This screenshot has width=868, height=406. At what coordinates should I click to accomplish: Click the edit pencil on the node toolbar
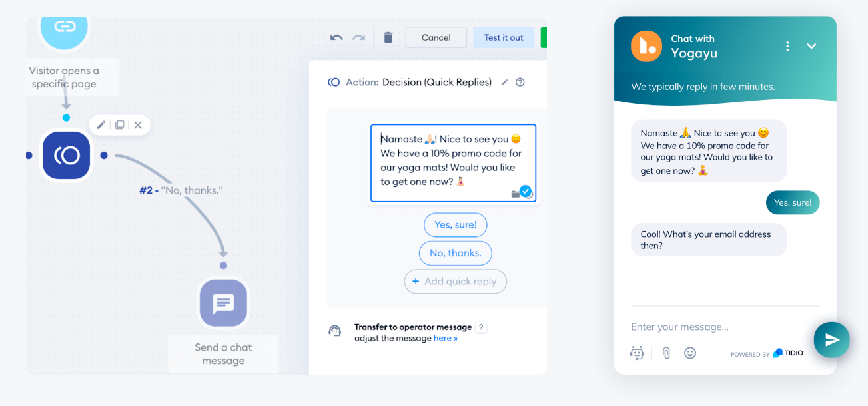click(x=101, y=124)
